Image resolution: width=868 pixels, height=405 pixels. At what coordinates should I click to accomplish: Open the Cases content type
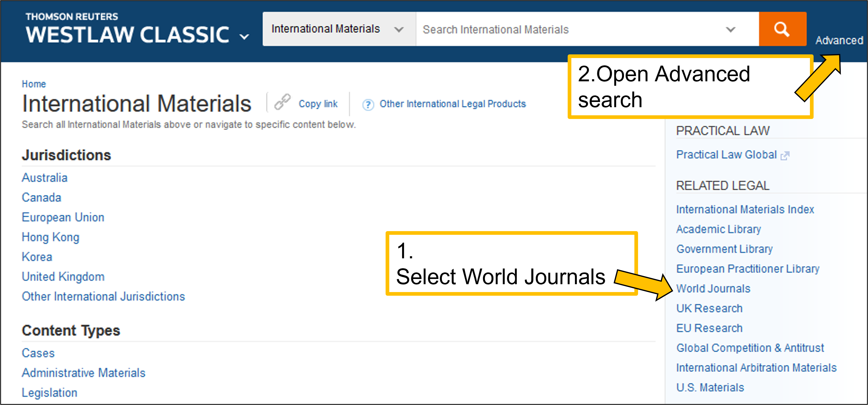pyautogui.click(x=38, y=353)
